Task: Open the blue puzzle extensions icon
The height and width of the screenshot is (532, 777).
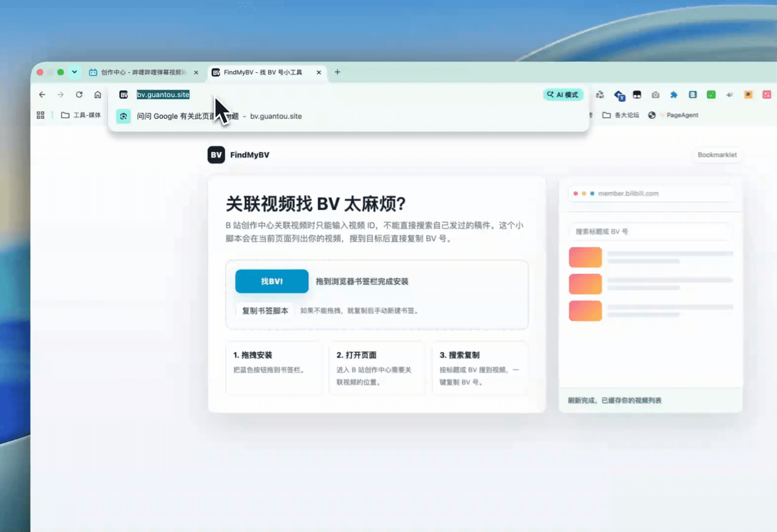Action: pos(674,95)
